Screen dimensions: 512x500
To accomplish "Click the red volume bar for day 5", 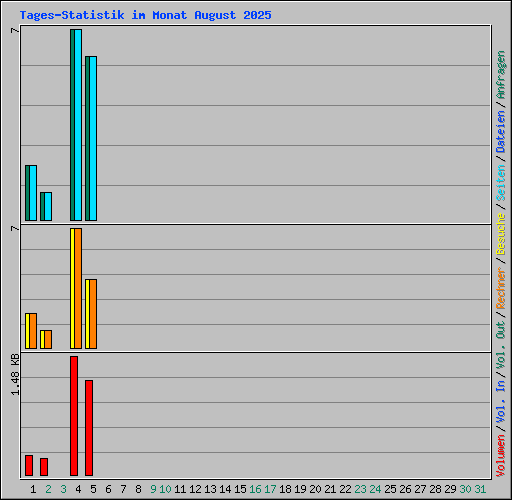I will (x=89, y=428).
